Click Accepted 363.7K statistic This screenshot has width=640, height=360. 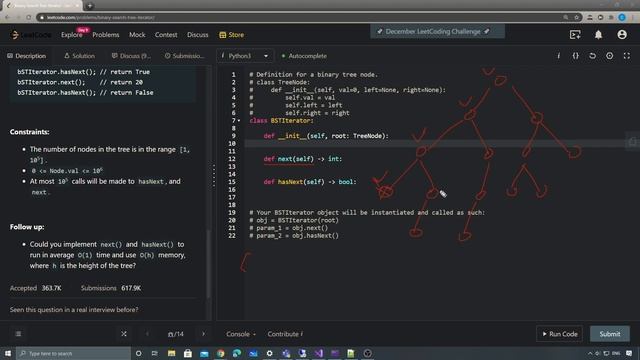click(x=36, y=288)
